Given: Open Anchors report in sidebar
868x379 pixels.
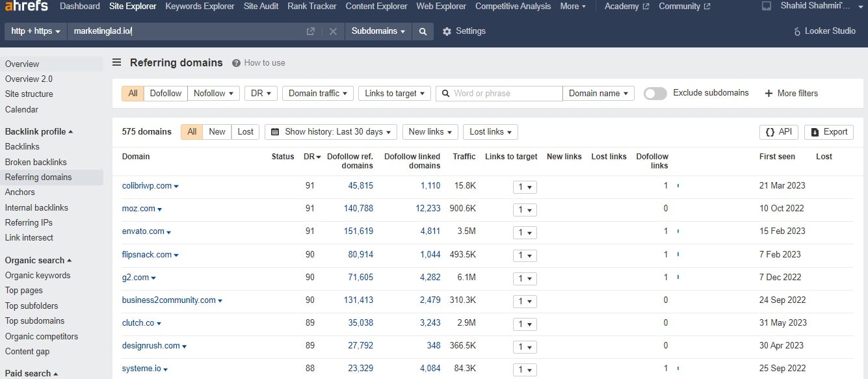Looking at the screenshot, I should click(x=20, y=192).
